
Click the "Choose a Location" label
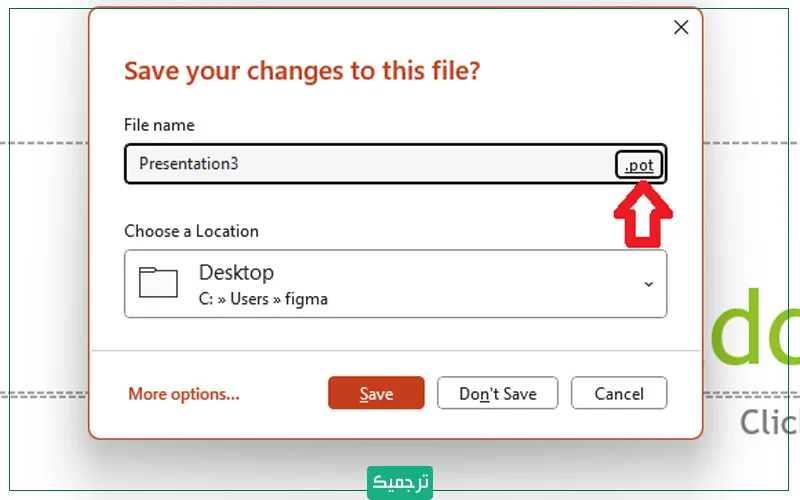(x=191, y=231)
